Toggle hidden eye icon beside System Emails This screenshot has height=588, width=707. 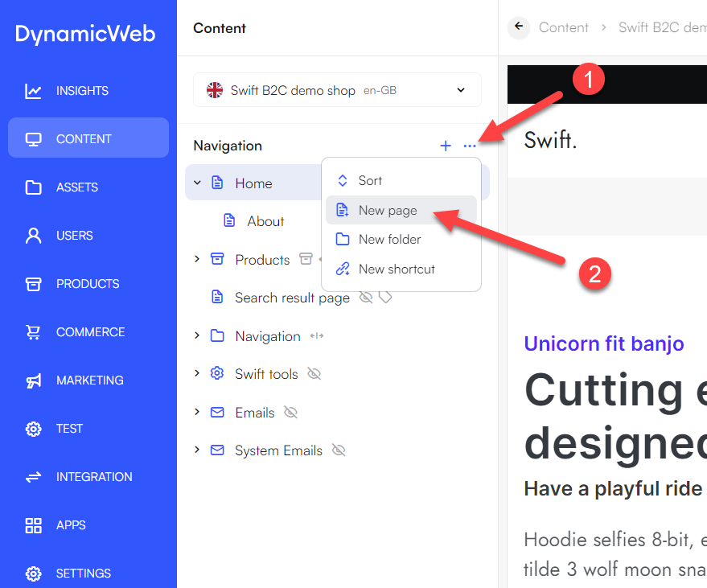coord(339,450)
